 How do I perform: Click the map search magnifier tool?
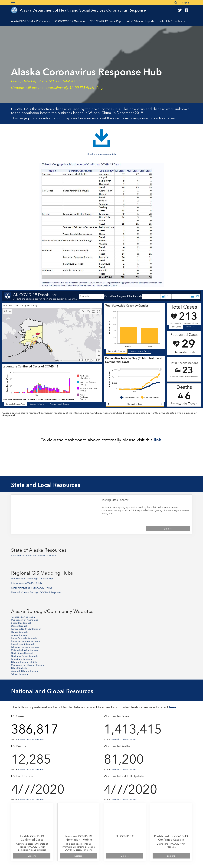(83, 312)
